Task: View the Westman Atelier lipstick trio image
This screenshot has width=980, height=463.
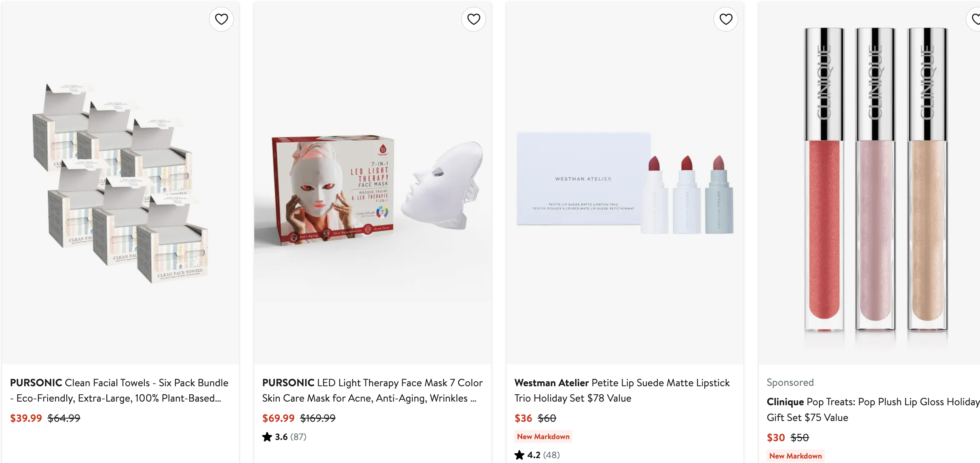Action: 625,183
